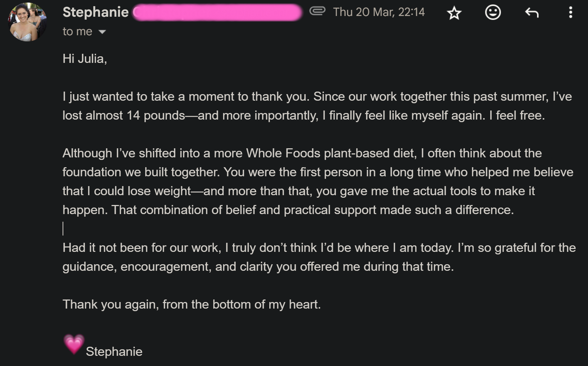Click the paperclip attachment icon
Screen dimensions: 588x366
pyautogui.click(x=317, y=11)
